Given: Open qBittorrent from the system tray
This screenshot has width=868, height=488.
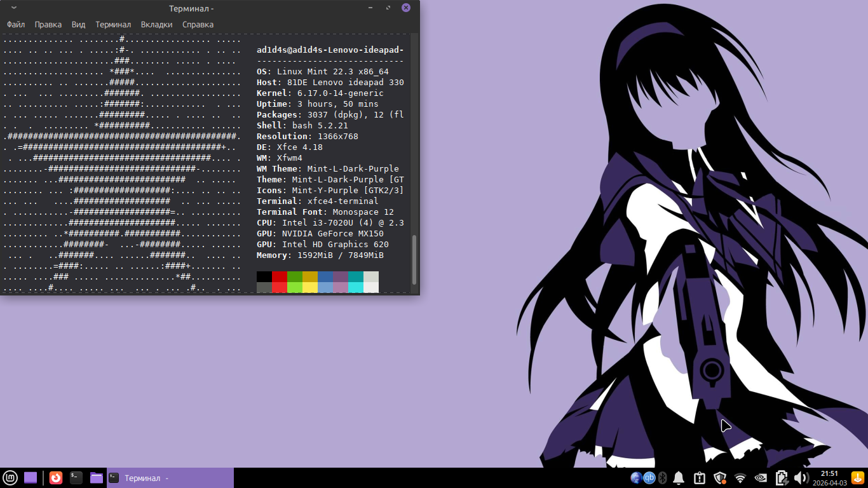Looking at the screenshot, I should [649, 478].
